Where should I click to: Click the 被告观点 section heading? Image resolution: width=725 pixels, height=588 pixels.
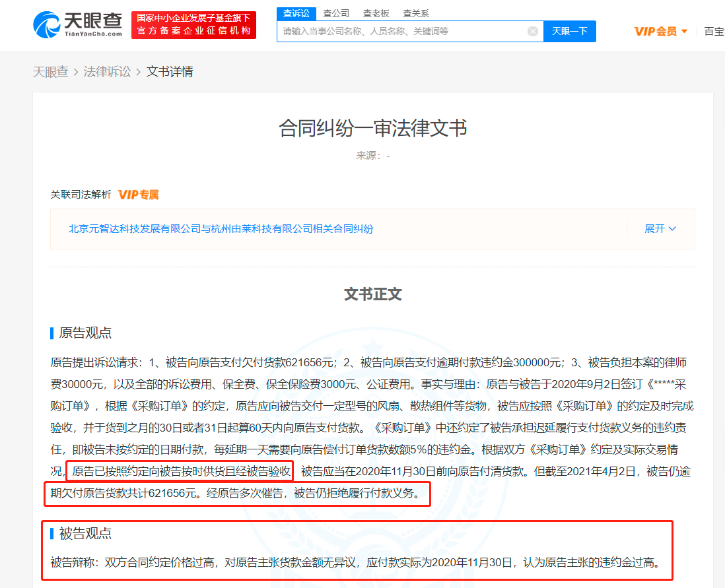tap(86, 533)
